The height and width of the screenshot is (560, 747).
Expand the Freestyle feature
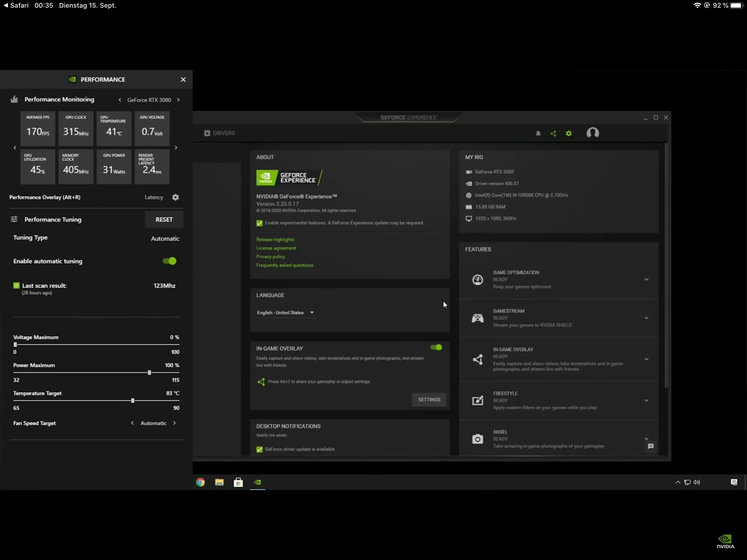646,400
